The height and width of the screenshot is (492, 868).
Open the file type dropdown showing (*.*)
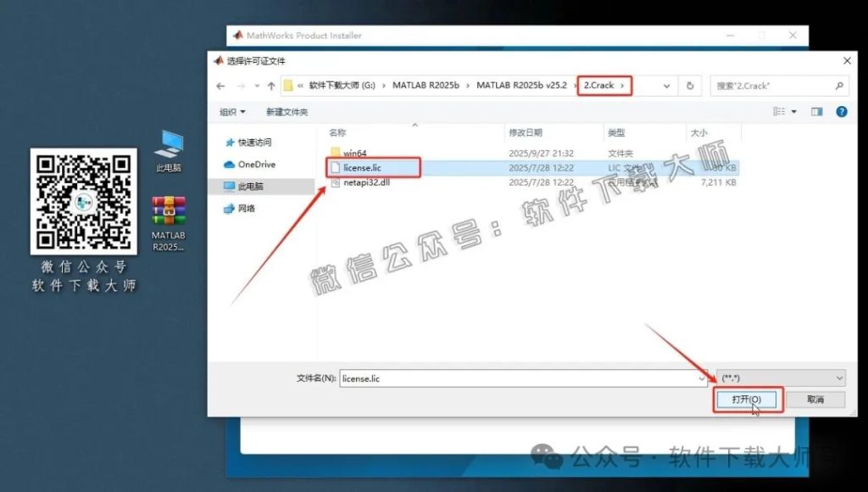pyautogui.click(x=780, y=377)
